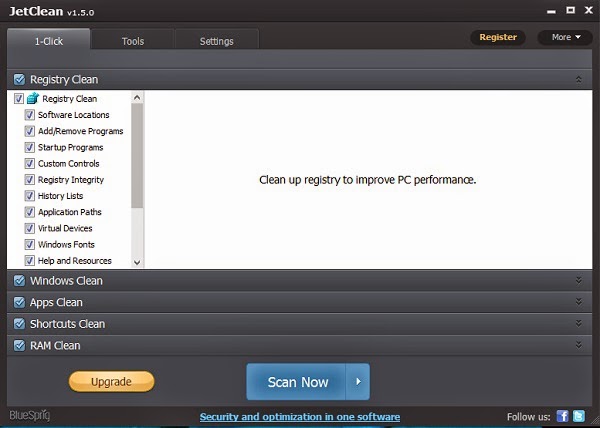This screenshot has width=600, height=428.
Task: Uncheck Virtual Devices option
Action: coord(29,228)
